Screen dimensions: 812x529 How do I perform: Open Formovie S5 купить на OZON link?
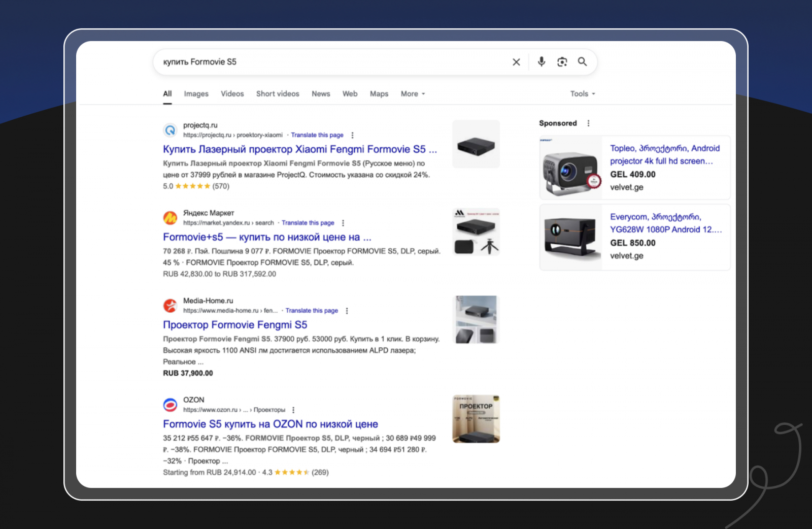(x=270, y=424)
